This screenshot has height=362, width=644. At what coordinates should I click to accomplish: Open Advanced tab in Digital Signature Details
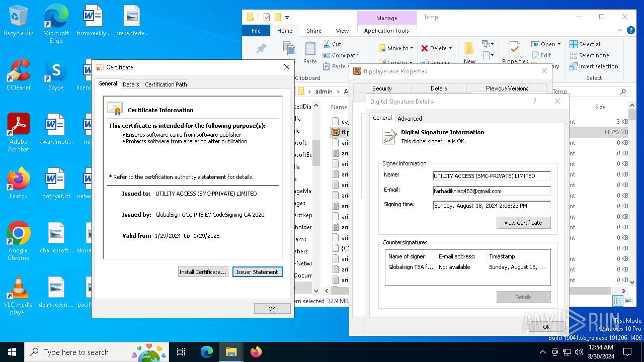(x=410, y=119)
